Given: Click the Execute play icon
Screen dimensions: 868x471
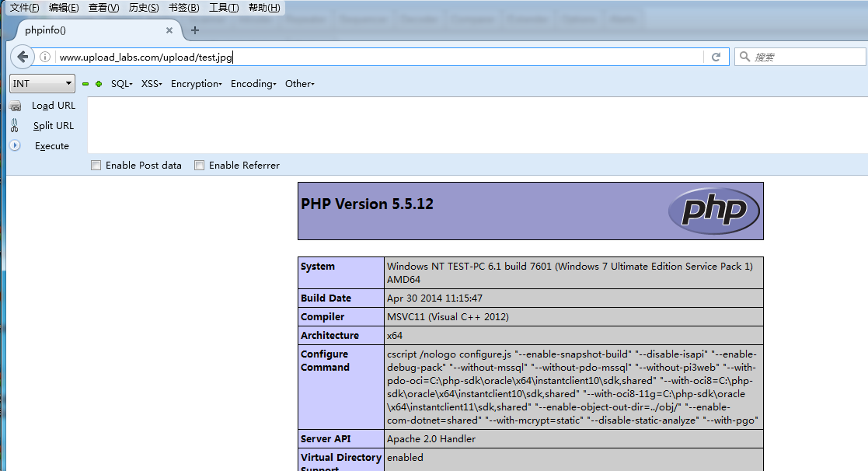Looking at the screenshot, I should tap(15, 145).
